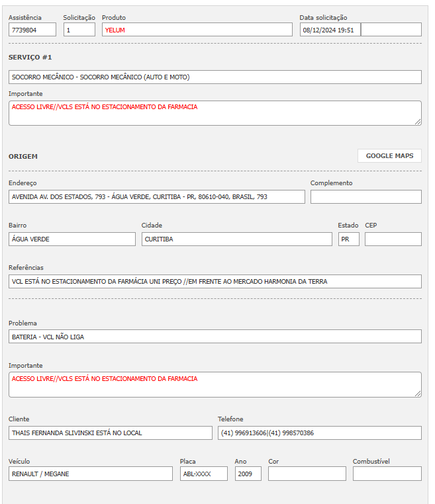435x504 pixels.
Task: Focus the empty Combustível field
Action: (x=387, y=474)
